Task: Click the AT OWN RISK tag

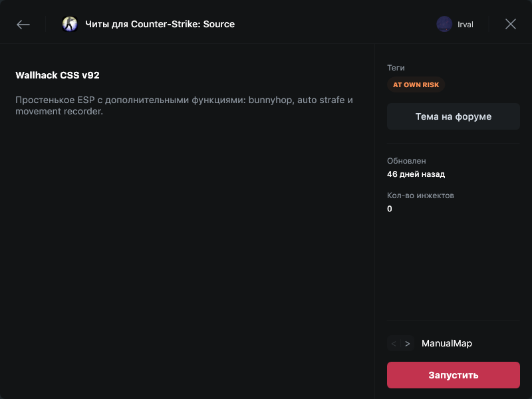Action: point(415,85)
